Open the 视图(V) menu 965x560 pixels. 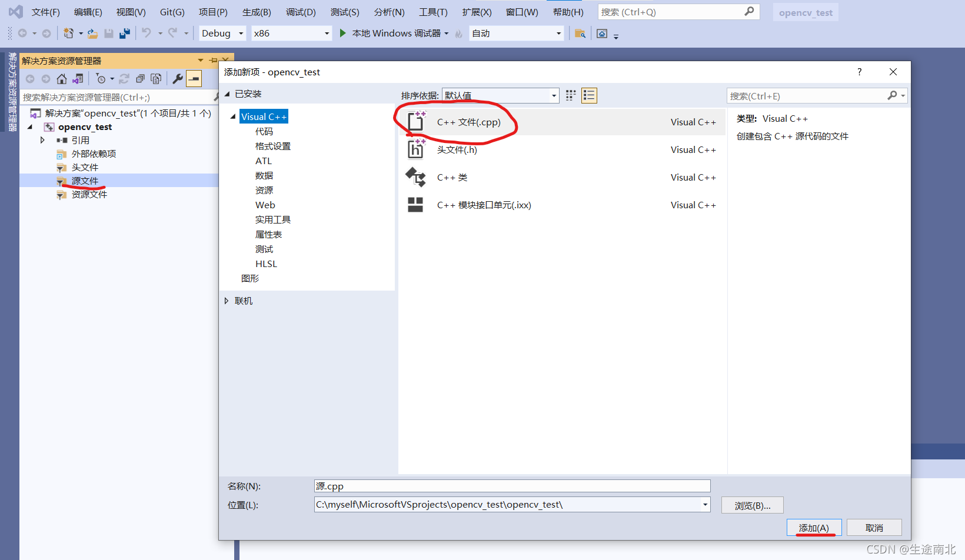131,12
